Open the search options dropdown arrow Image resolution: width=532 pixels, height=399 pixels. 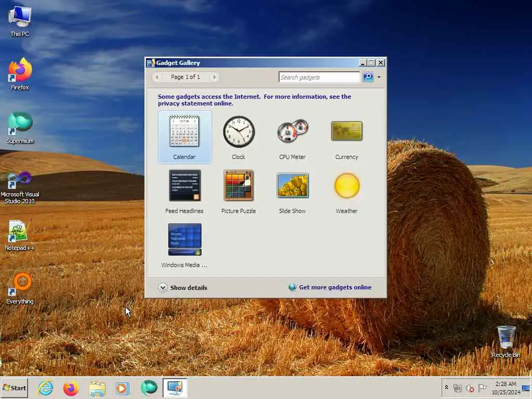pyautogui.click(x=379, y=77)
